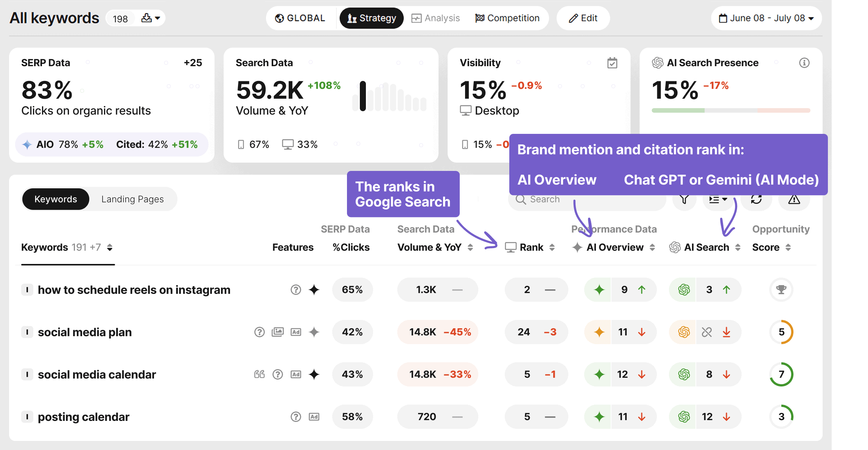Switch to the Competition tab
868x450 pixels.
pos(507,18)
